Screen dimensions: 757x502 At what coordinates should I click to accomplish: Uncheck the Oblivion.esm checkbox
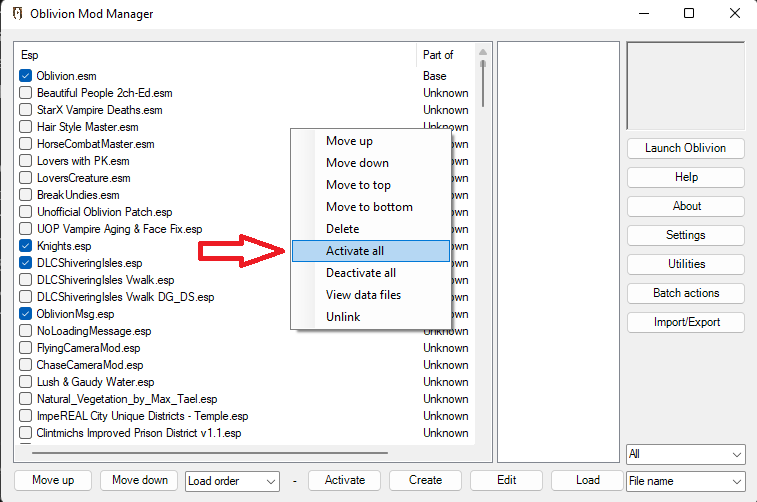click(x=26, y=76)
